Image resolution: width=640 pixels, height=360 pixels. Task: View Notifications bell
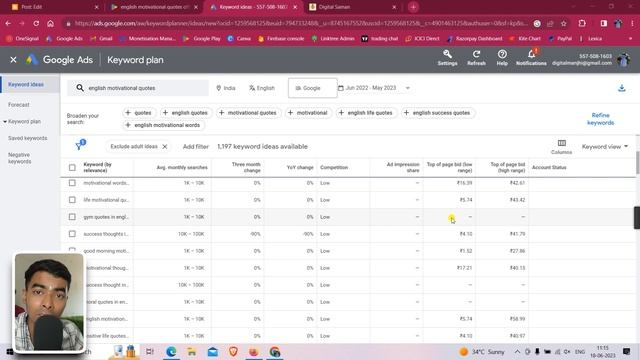click(x=531, y=58)
